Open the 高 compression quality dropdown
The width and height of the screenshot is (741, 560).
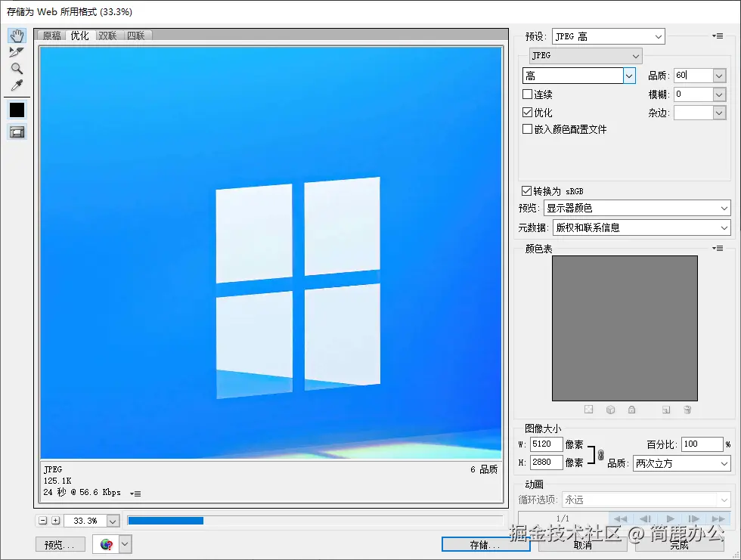(579, 76)
